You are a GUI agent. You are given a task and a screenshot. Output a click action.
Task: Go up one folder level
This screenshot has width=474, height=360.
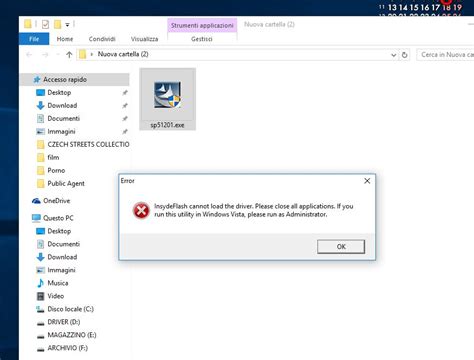(x=69, y=54)
